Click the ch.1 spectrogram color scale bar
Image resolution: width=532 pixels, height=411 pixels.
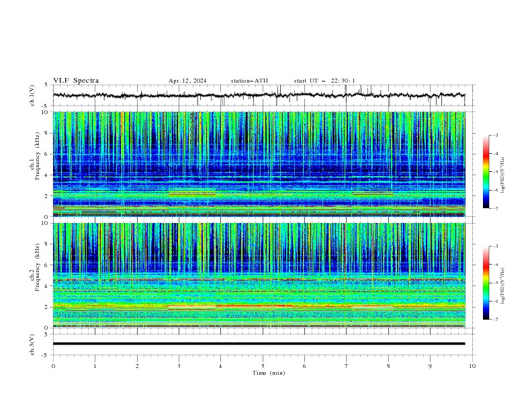pyautogui.click(x=486, y=172)
